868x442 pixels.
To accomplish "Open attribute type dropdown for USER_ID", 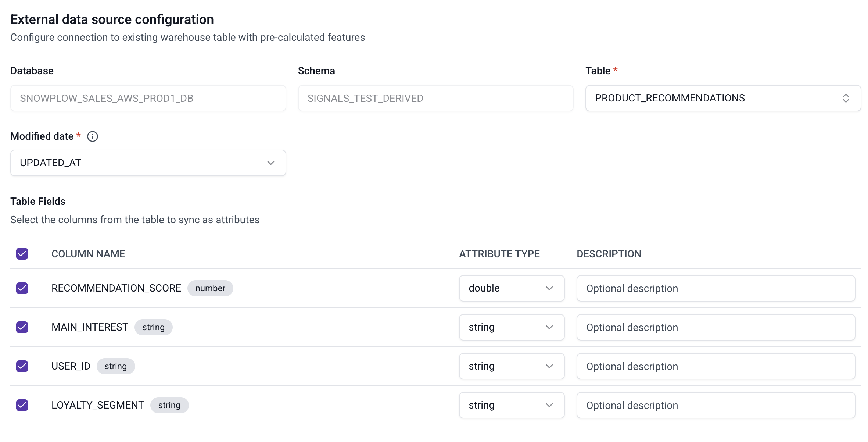I will pos(512,366).
